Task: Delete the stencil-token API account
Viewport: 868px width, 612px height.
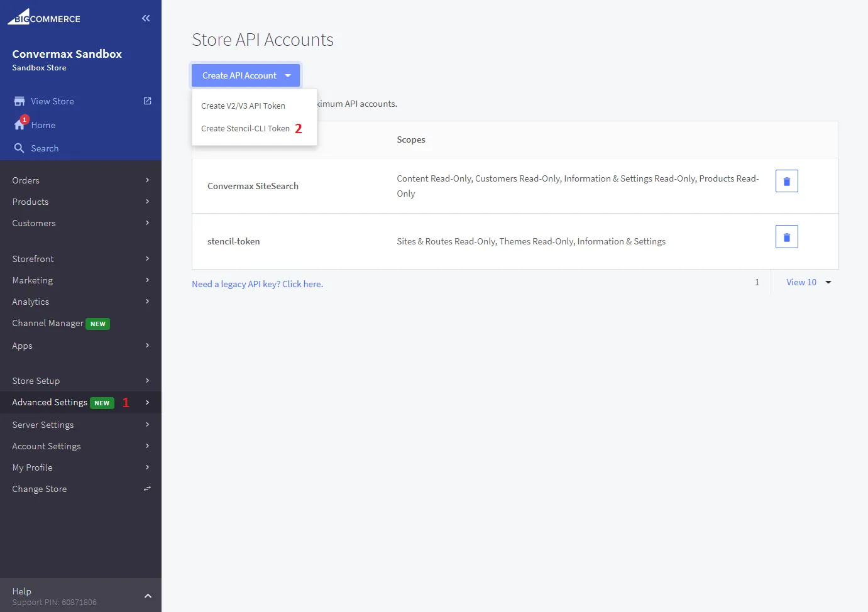Action: (x=786, y=237)
